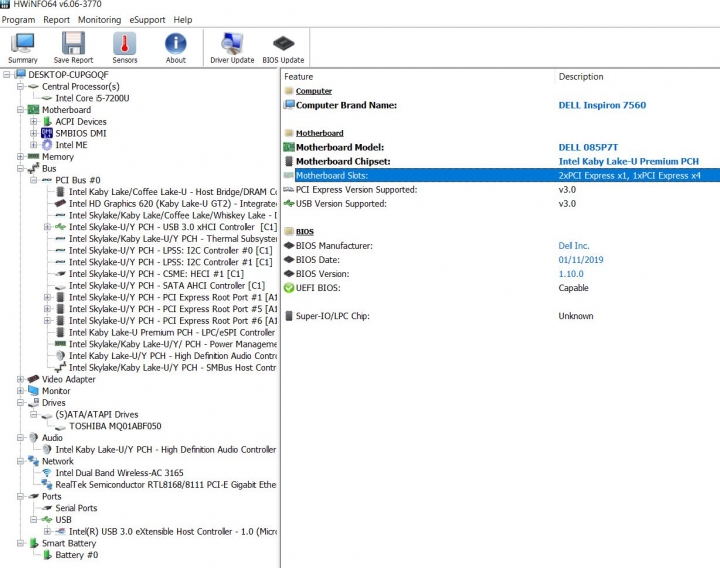Expand the Intel ME node
This screenshot has width=720, height=568.
click(x=34, y=145)
